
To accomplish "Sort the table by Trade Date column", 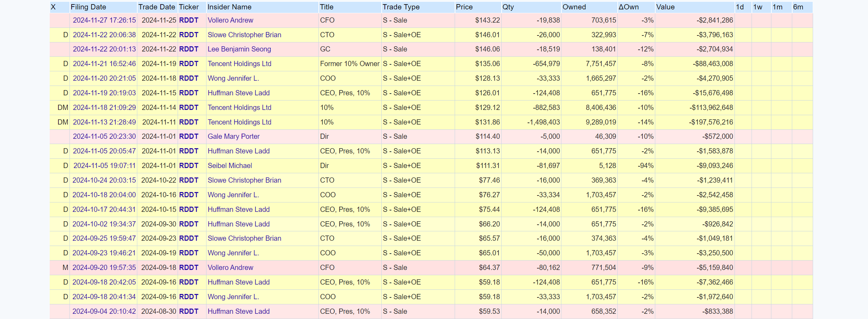I will point(156,7).
